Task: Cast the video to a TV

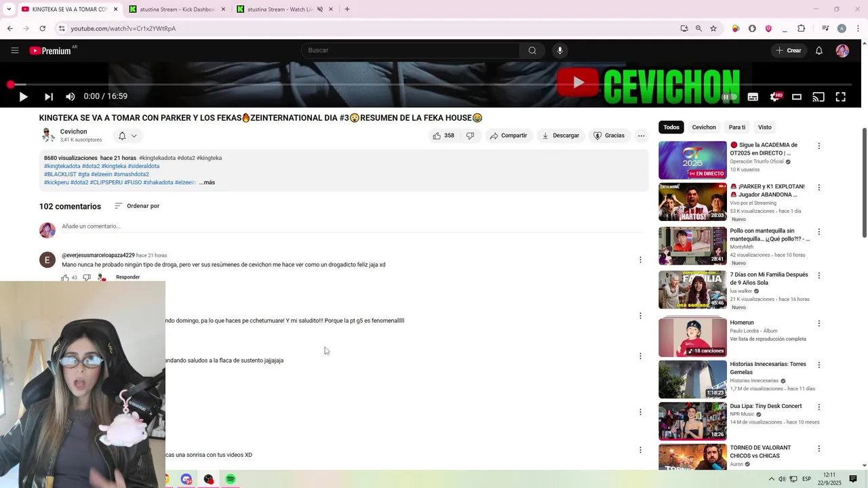Action: coord(818,97)
